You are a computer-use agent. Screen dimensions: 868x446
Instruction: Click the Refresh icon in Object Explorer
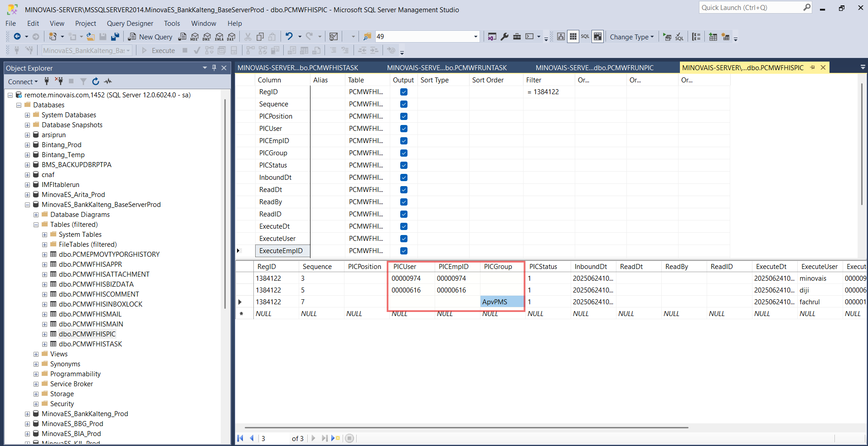(96, 82)
